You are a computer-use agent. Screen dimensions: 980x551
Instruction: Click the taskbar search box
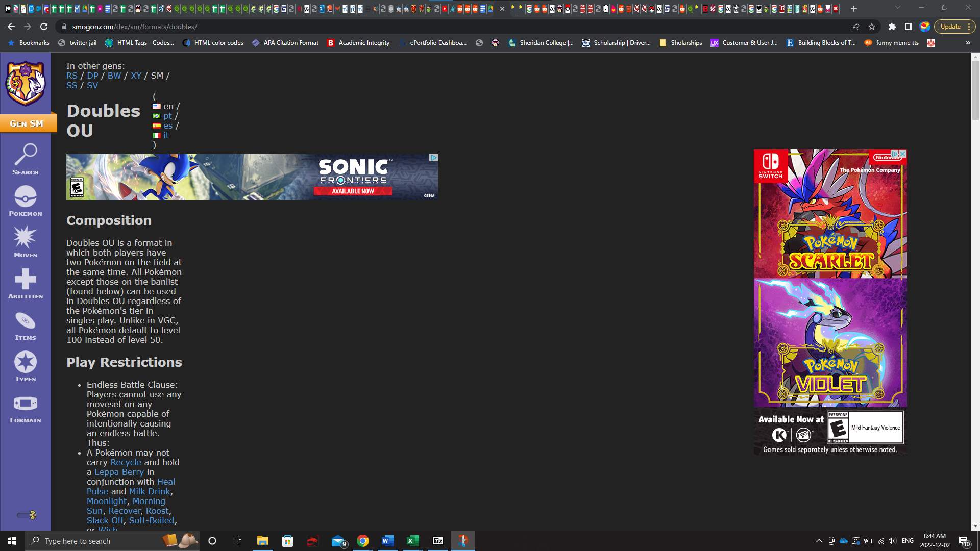click(112, 541)
